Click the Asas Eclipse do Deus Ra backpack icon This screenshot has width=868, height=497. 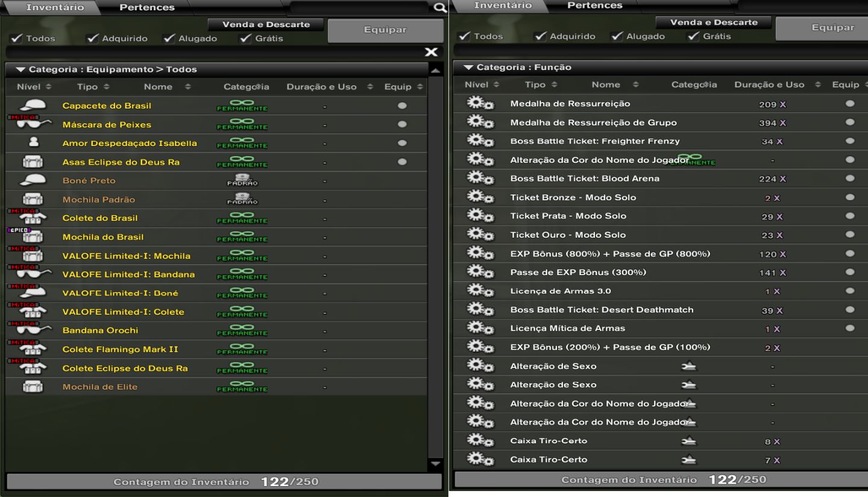[33, 162]
